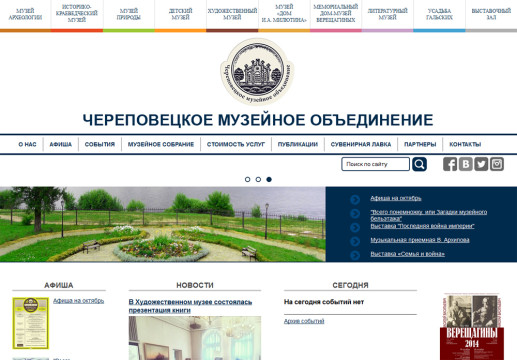Open the ПАРТНЕРЫ menu item

(420, 144)
